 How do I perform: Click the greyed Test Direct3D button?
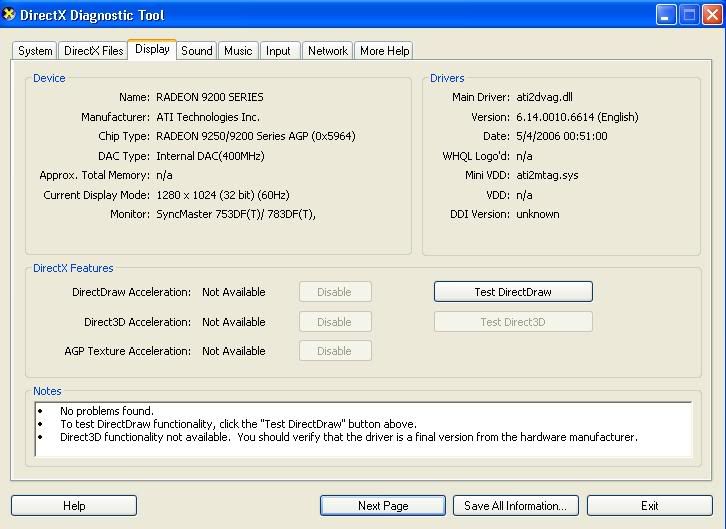(513, 322)
